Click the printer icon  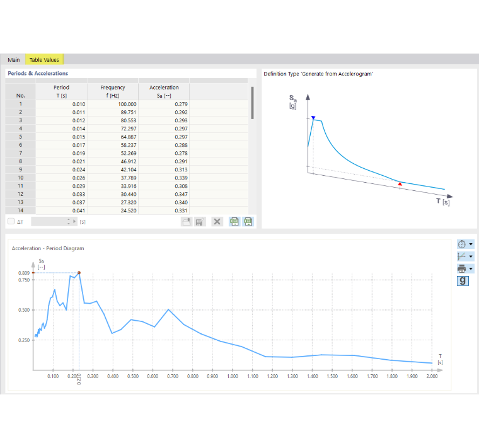coord(462,269)
